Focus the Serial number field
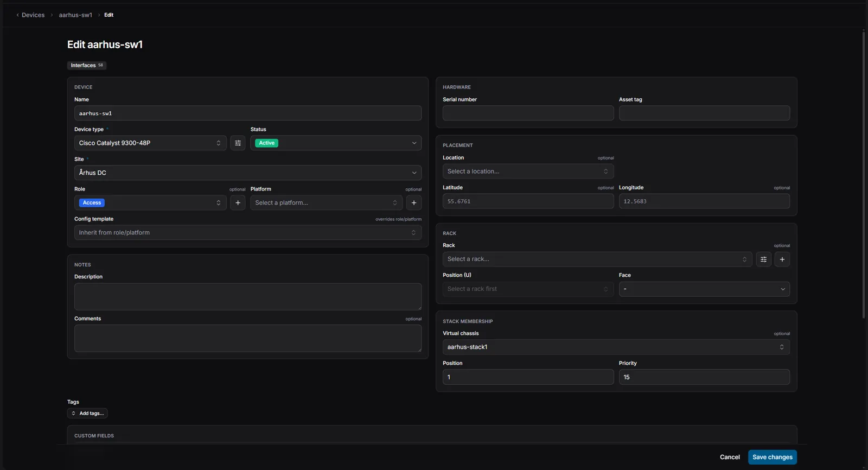 (528, 113)
